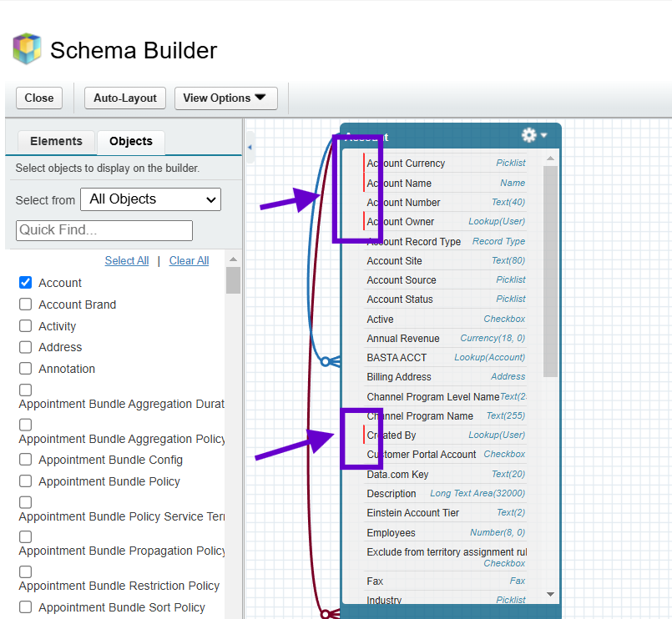Select the Account Name field row
Image resolution: width=672 pixels, height=619 pixels.
445,183
